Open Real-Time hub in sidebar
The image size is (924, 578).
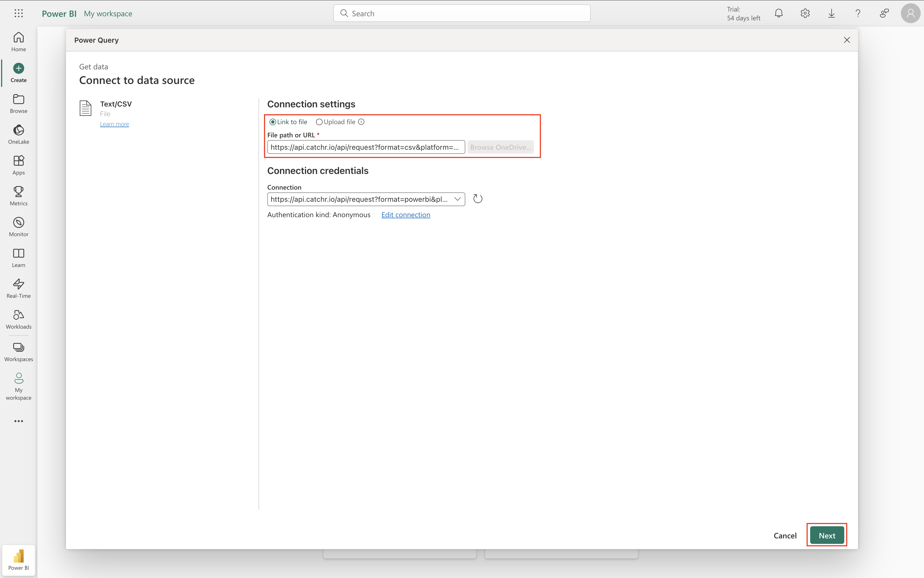(x=18, y=289)
